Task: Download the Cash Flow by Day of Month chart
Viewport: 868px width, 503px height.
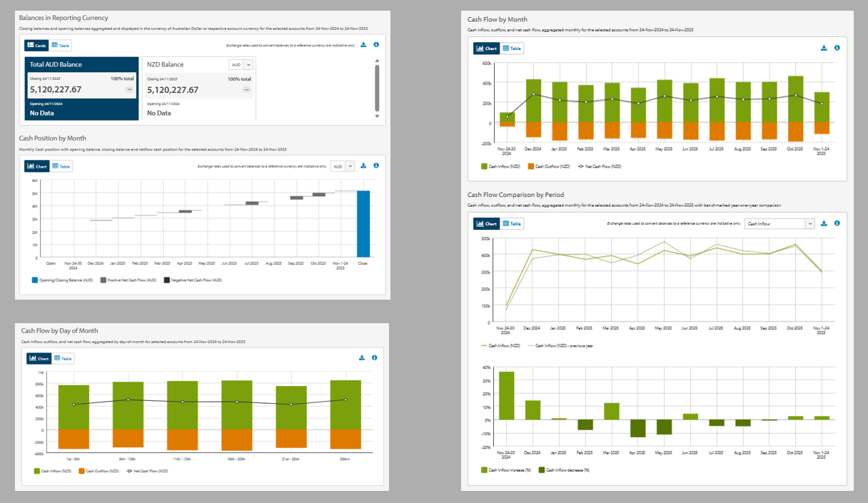Action: point(362,357)
